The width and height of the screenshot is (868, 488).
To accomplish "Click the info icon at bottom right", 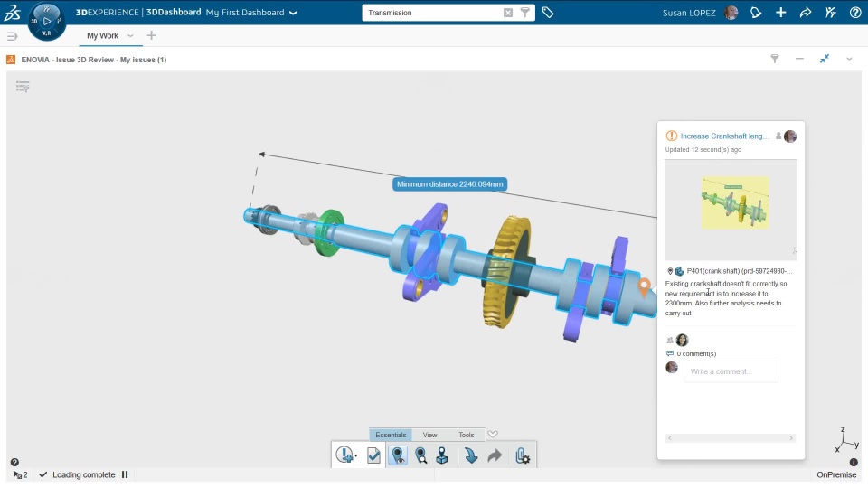I will [854, 462].
